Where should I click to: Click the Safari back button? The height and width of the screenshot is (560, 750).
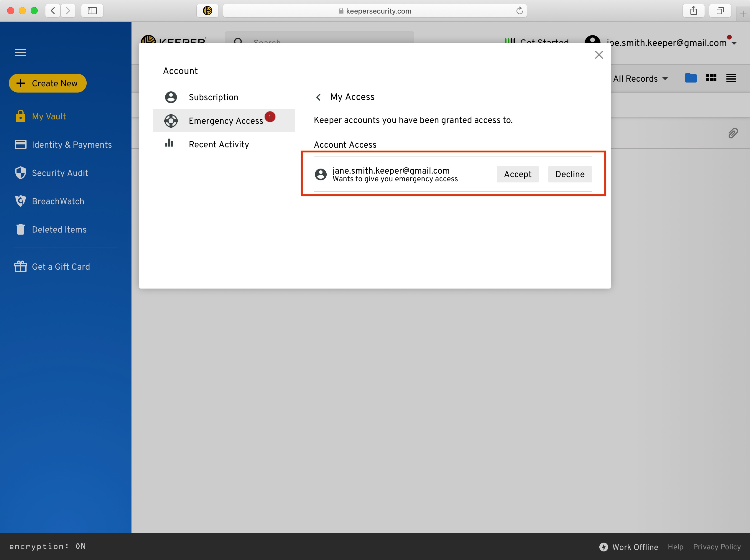tap(53, 11)
